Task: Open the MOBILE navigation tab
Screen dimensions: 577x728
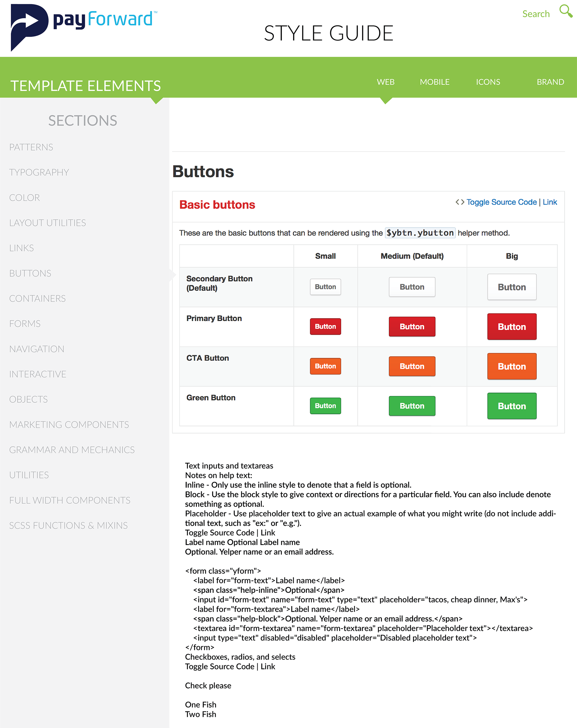Action: click(x=435, y=82)
